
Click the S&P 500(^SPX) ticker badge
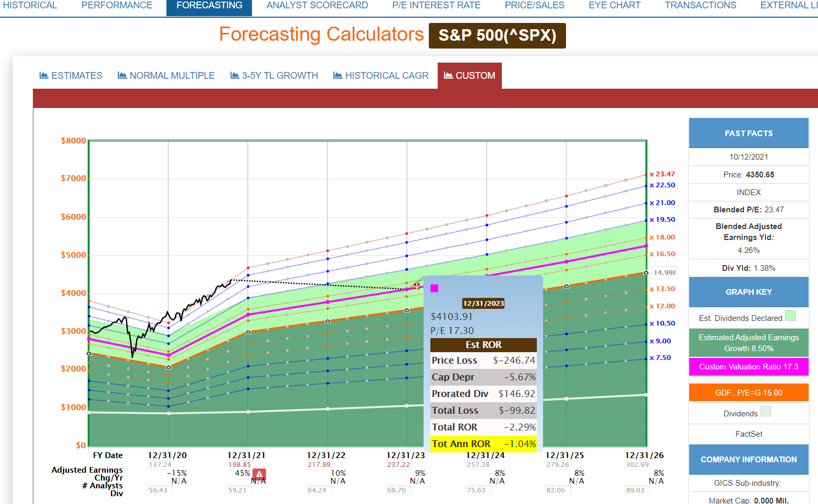point(497,35)
